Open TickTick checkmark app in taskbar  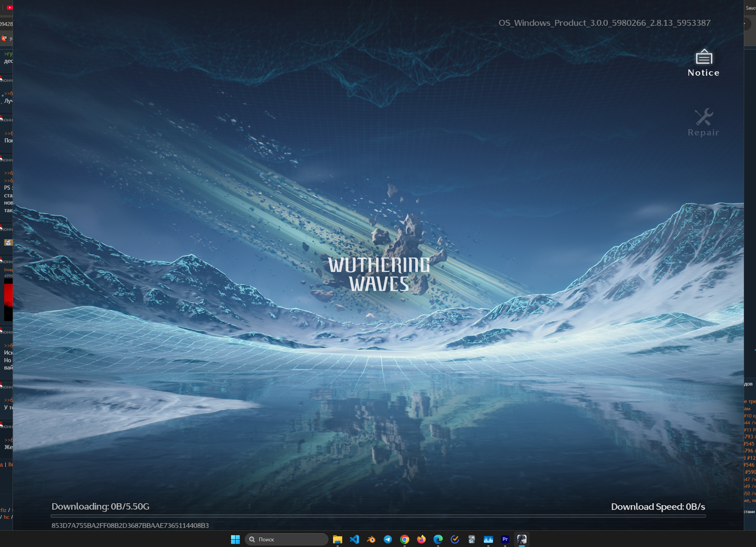(455, 539)
